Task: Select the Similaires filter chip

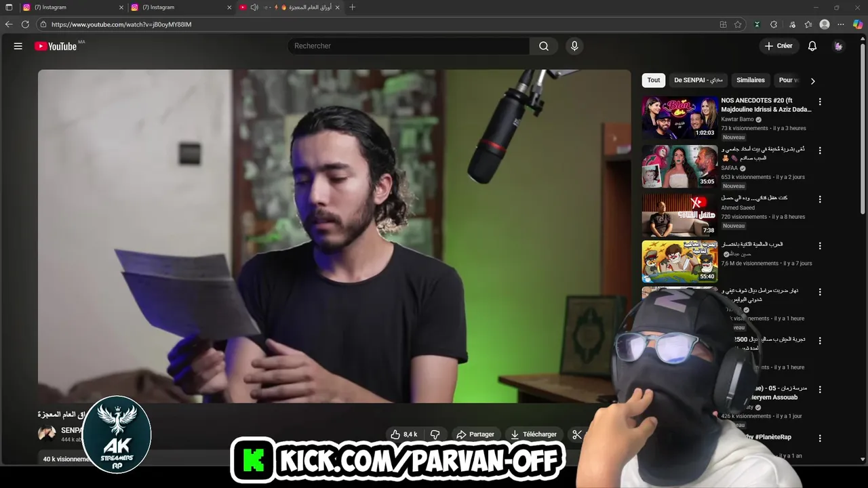Action: (x=751, y=80)
